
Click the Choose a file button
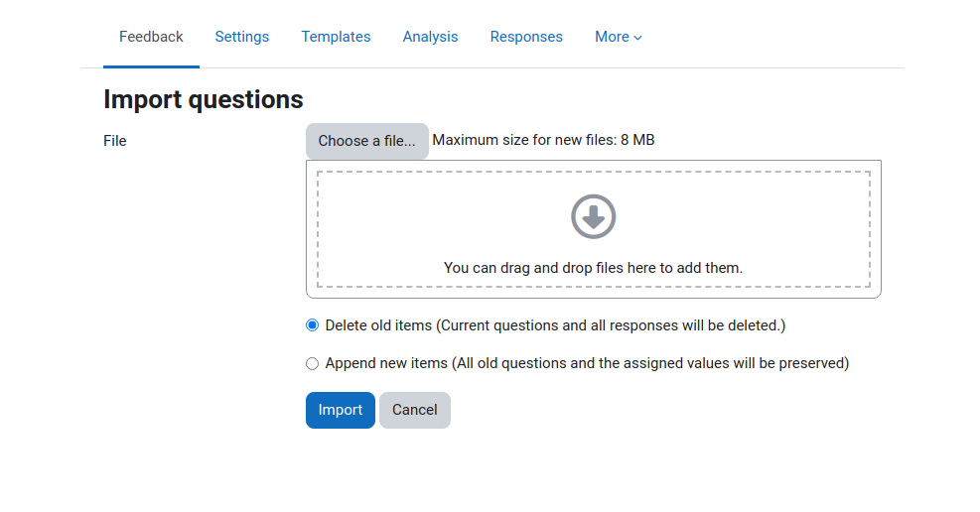click(x=366, y=141)
